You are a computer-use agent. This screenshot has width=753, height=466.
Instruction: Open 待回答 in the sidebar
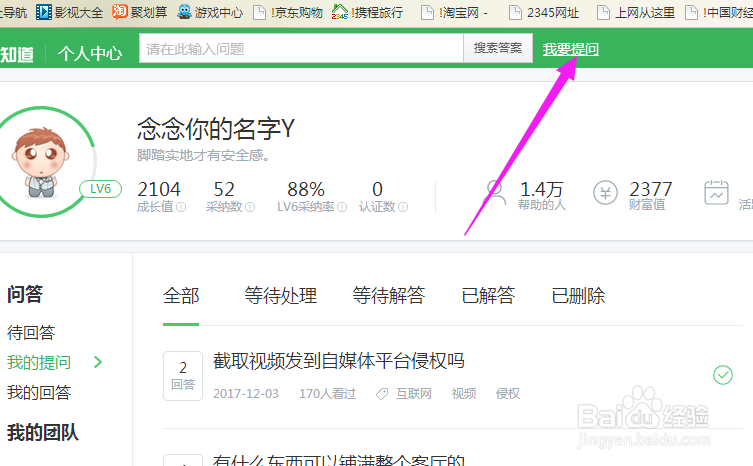[x=31, y=332]
